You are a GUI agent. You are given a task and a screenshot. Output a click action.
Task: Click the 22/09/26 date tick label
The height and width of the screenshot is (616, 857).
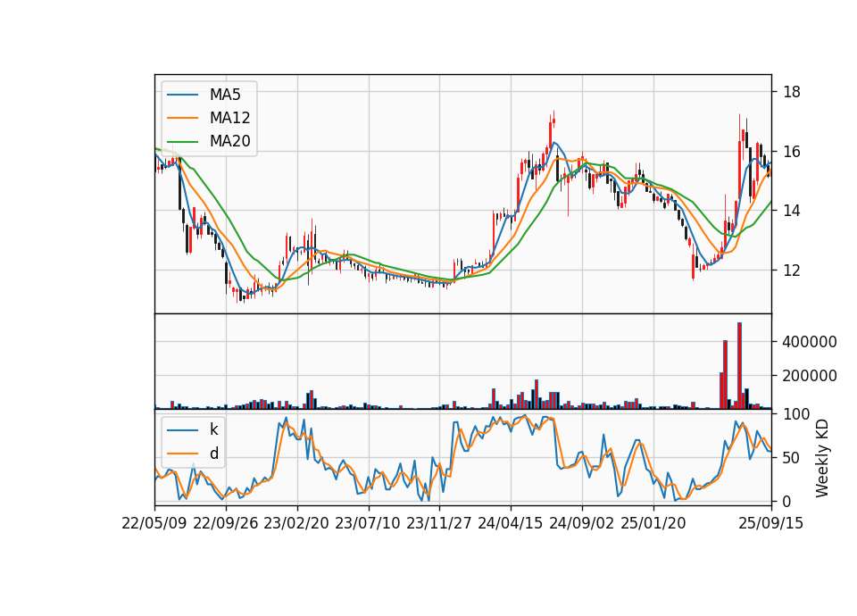[226, 524]
